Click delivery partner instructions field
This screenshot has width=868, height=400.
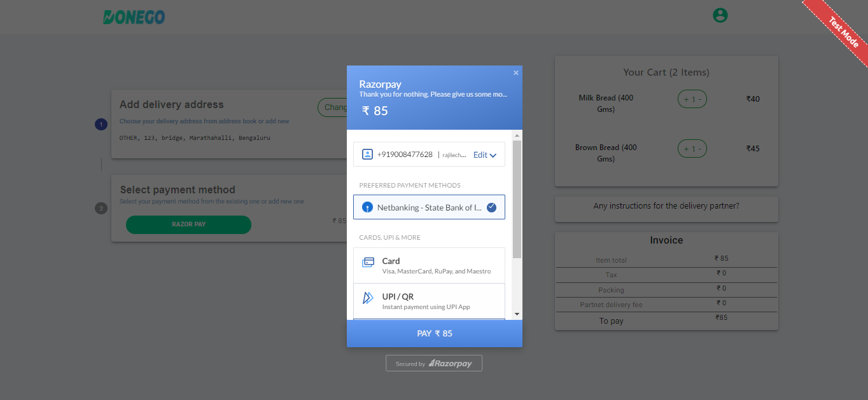(x=666, y=209)
